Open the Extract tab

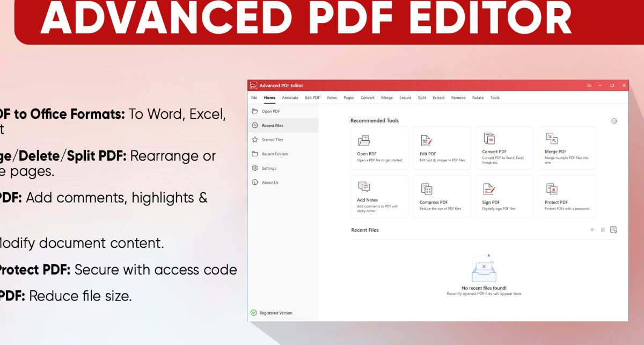[438, 98]
